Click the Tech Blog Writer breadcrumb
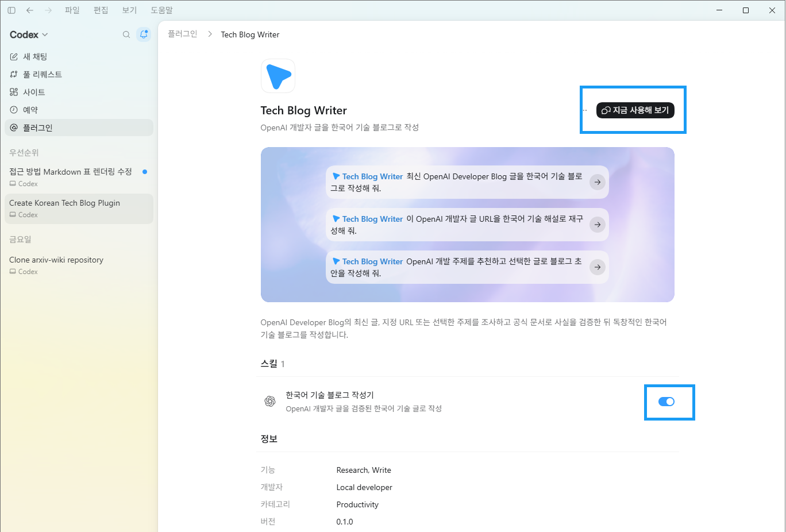The width and height of the screenshot is (786, 532). pos(250,34)
